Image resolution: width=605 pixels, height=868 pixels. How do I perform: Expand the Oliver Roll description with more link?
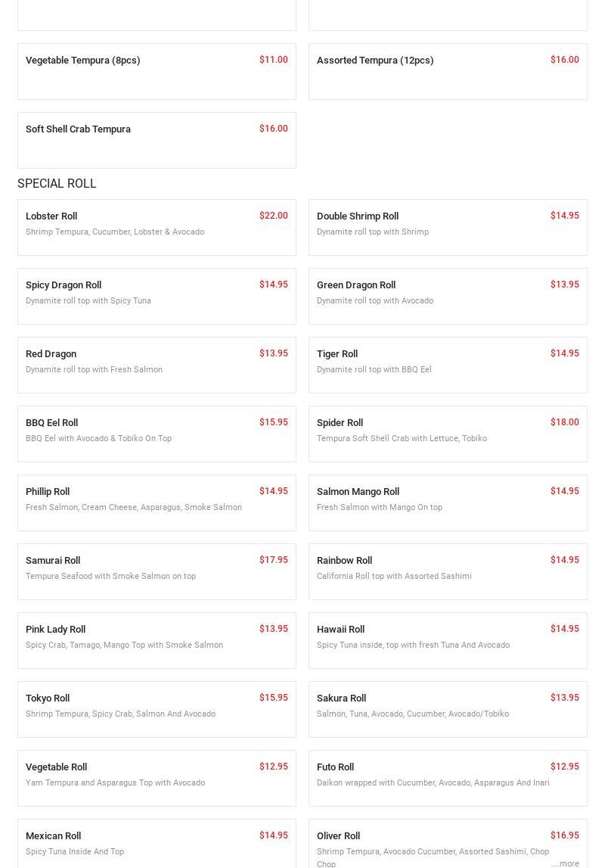pos(566,863)
